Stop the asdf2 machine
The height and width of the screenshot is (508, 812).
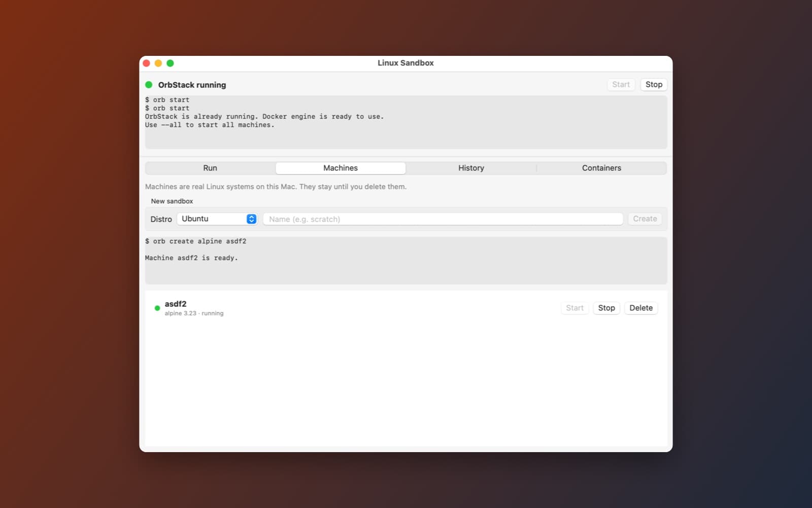[606, 308]
